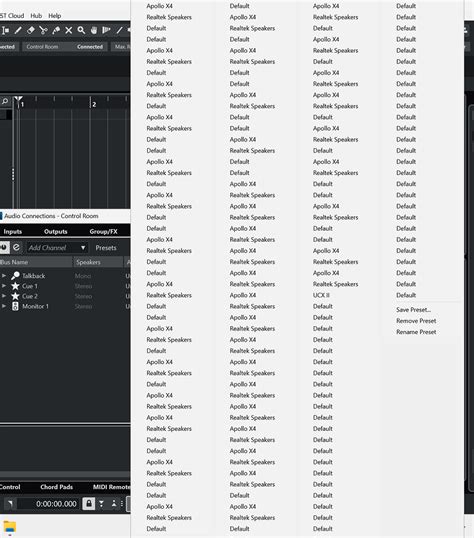This screenshot has height=538, width=474.
Task: Switch to the Outputs tab
Action: click(56, 232)
